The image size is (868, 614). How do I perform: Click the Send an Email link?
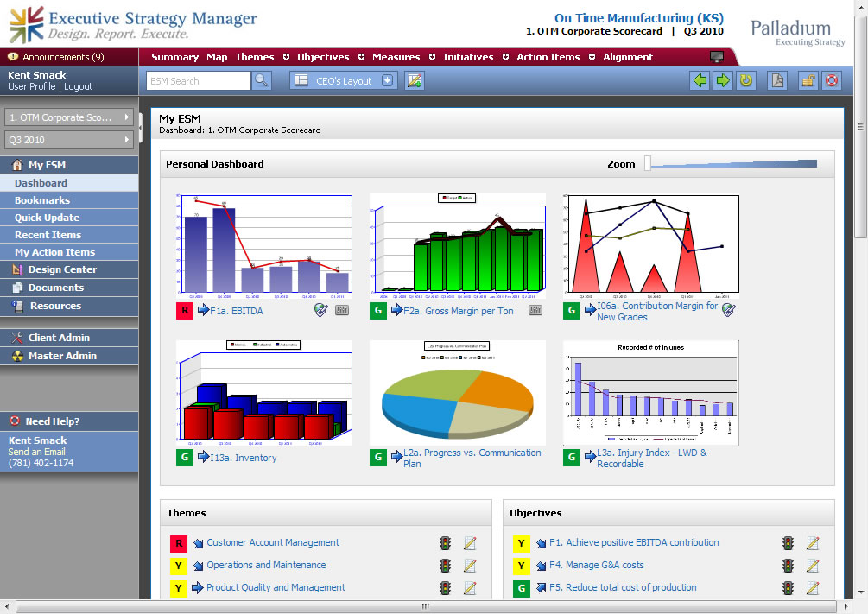tap(36, 452)
